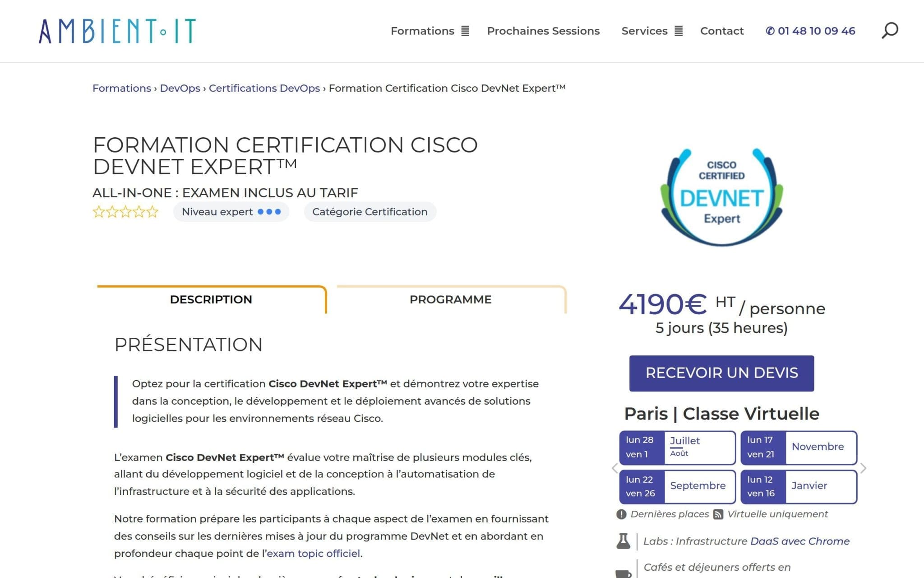Open the Contact menu item

[721, 31]
